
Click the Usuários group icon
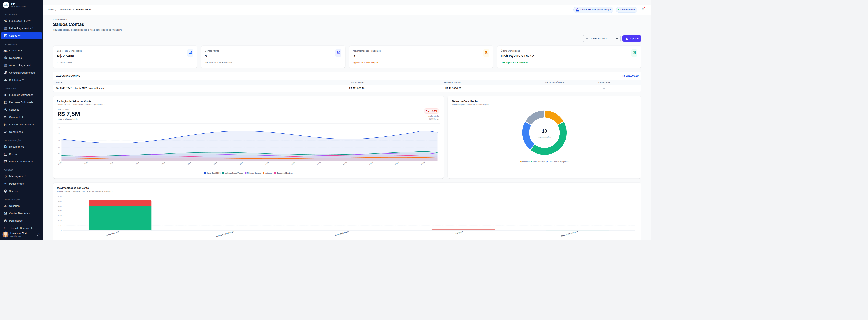(x=5, y=206)
